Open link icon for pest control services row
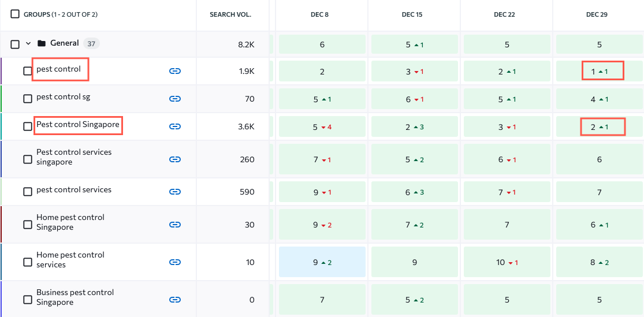Screen dimensions: 644x317 pos(175,192)
